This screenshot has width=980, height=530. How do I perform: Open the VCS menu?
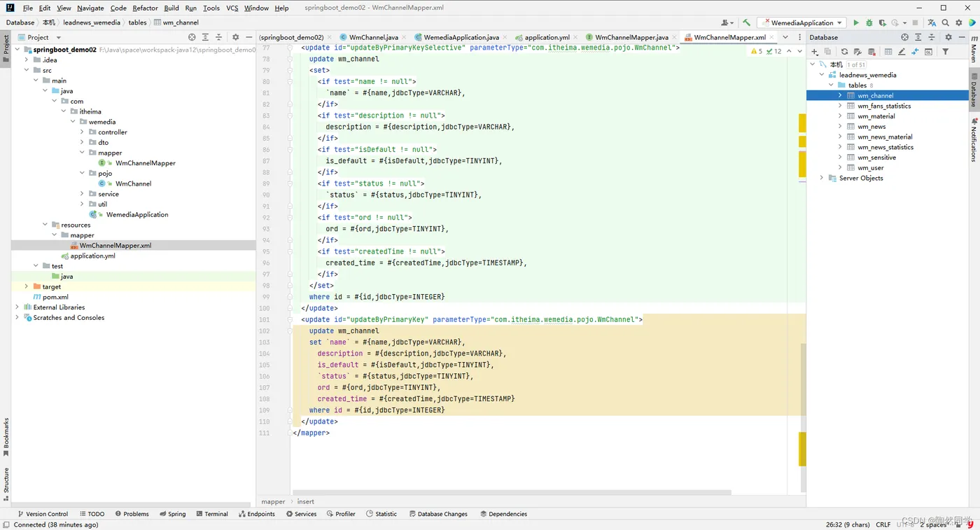tap(232, 8)
